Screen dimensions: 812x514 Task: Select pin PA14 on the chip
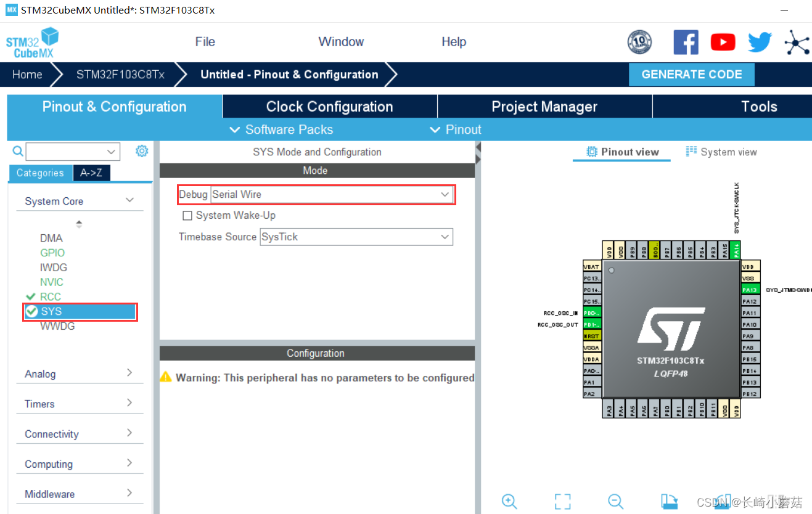click(735, 250)
